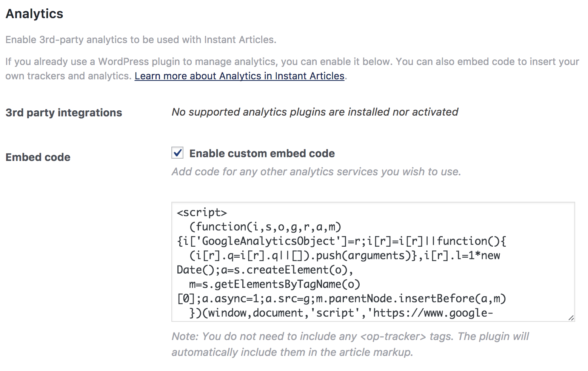Click the Embed code section label

point(37,157)
